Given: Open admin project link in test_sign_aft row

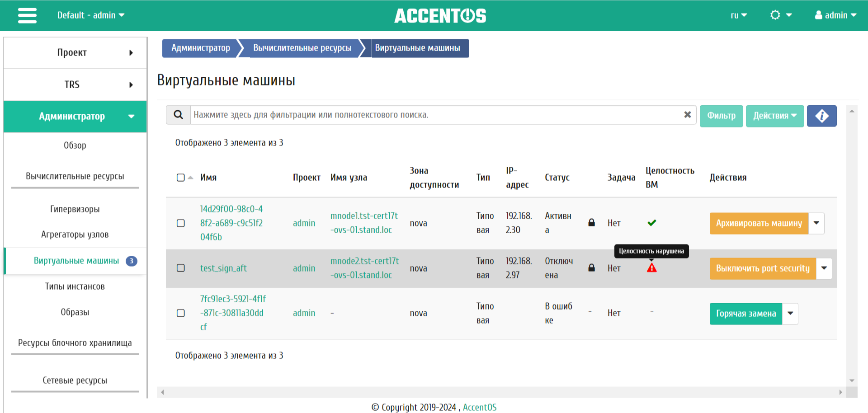Looking at the screenshot, I should coord(304,268).
